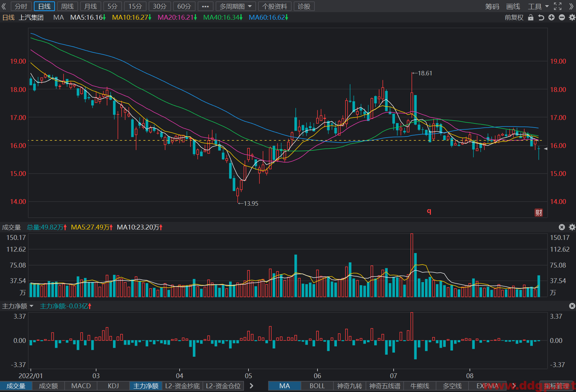Open the 筹码 chip distribution
The height and width of the screenshot is (392, 576).
click(x=492, y=6)
